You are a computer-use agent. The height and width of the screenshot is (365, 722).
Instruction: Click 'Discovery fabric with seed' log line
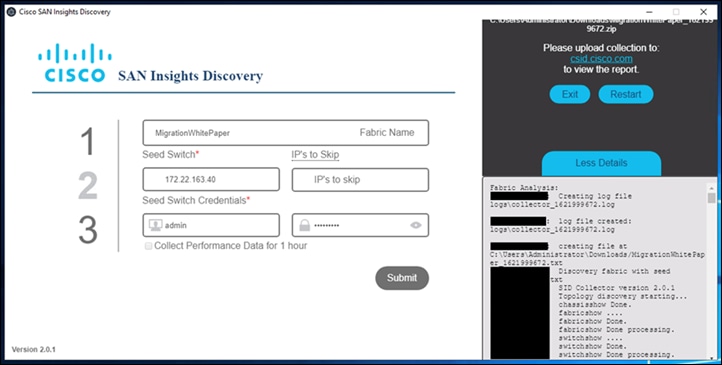coord(614,271)
